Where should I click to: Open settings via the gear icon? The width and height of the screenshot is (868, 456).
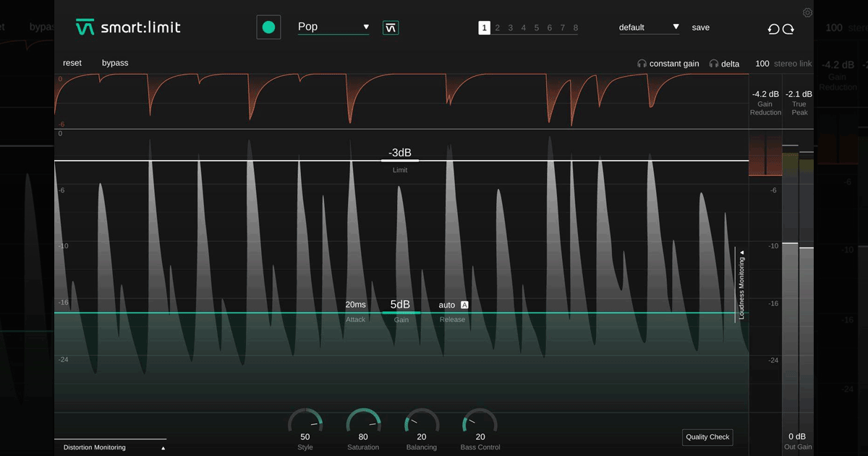pyautogui.click(x=807, y=12)
